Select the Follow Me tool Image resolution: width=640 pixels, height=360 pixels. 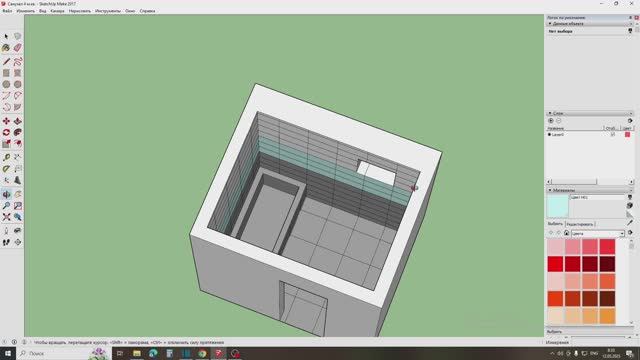pyautogui.click(x=18, y=133)
